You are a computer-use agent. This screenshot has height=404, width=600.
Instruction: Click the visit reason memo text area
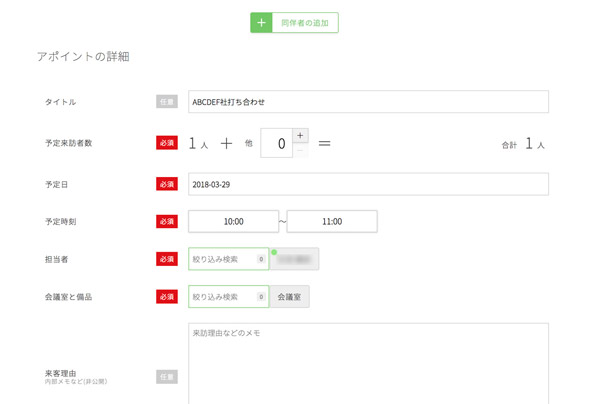[x=369, y=362]
